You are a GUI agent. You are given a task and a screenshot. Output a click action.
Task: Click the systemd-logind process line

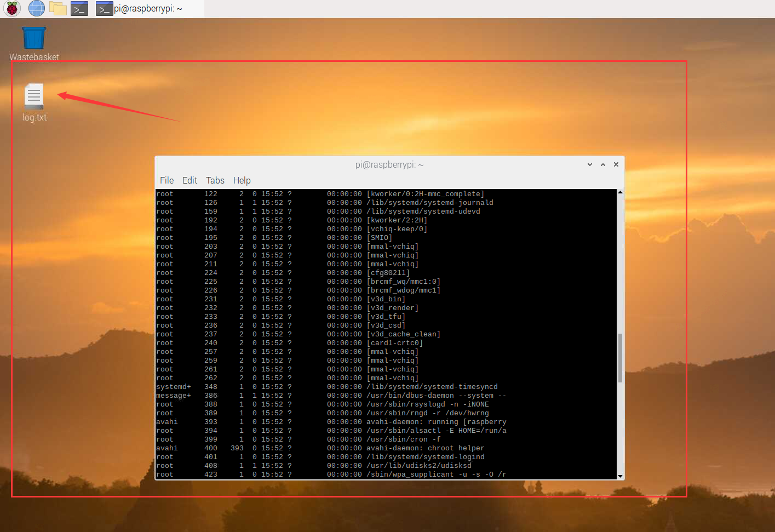[320, 457]
